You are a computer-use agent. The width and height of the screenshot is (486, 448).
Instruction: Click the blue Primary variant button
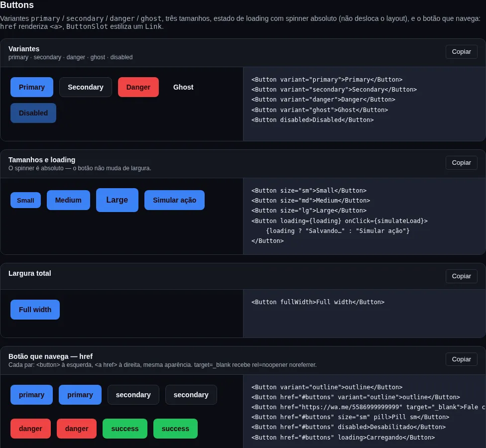pos(31,87)
